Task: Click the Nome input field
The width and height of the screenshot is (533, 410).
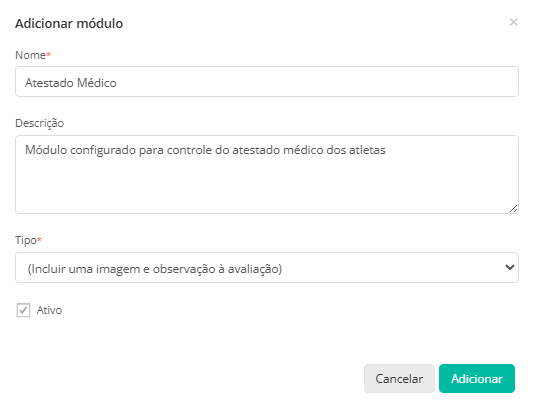Action: click(x=267, y=82)
